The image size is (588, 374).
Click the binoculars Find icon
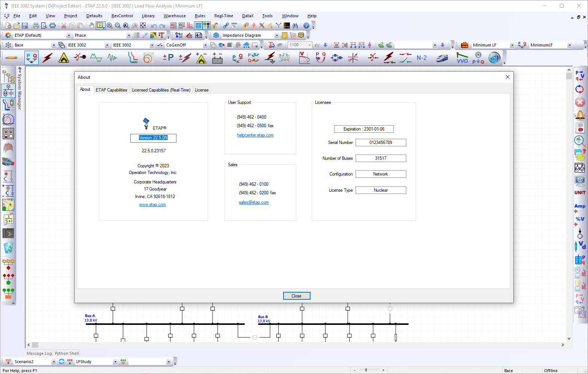click(295, 26)
